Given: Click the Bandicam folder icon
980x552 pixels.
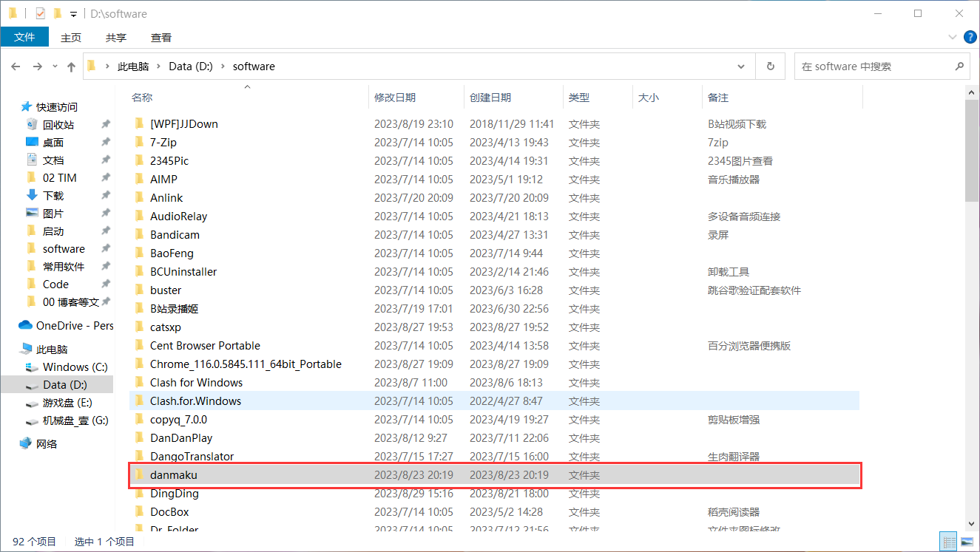Looking at the screenshot, I should 139,234.
